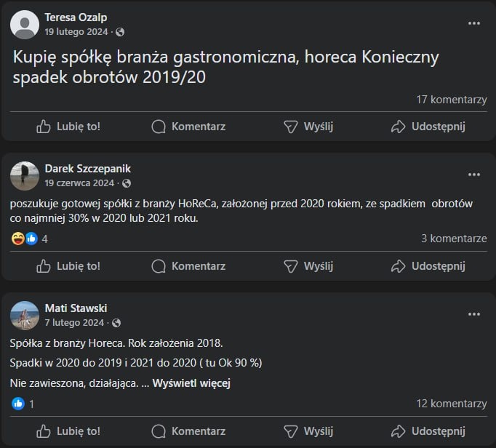Open options menu on Teresa Ozalp's post

474,23
